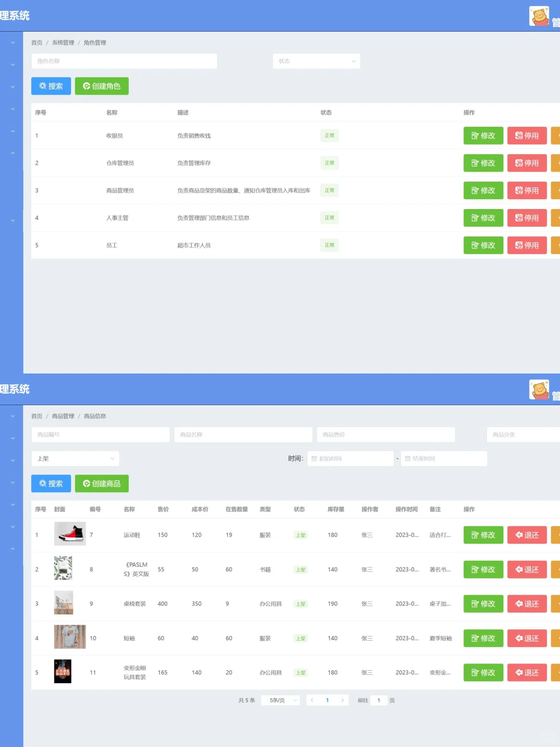The image size is (560, 747).
Task: Click the return icon on 退还 for 运动鞋
Action: click(519, 535)
